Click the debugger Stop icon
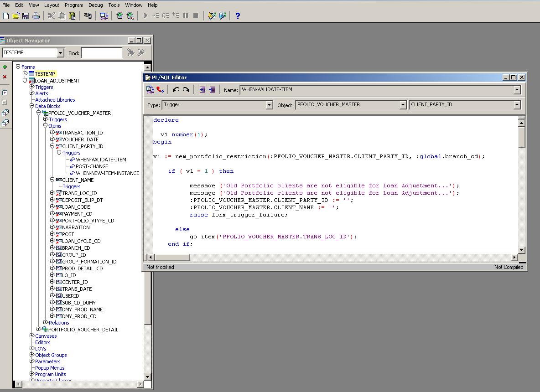The width and height of the screenshot is (540, 392). pos(196,16)
